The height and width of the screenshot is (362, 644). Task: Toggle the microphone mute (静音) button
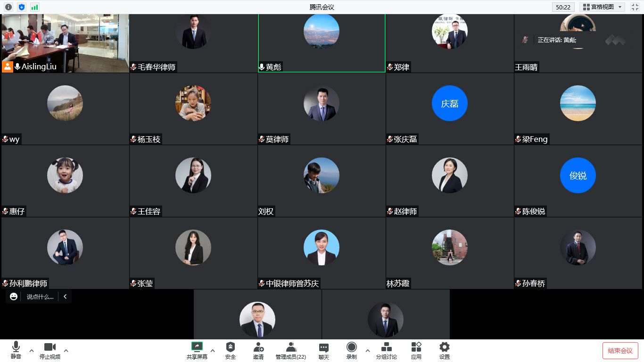(x=16, y=350)
